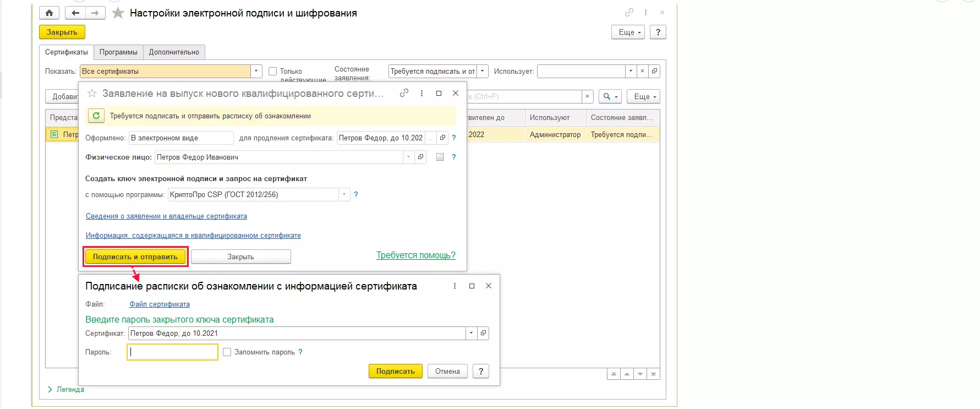Open Сведения о заявлении и владельце сертификата
This screenshot has width=980, height=409.
(x=166, y=216)
